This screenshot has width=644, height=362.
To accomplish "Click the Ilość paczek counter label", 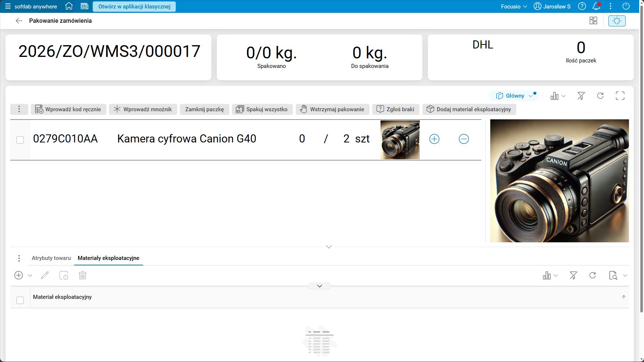I will pyautogui.click(x=581, y=61).
